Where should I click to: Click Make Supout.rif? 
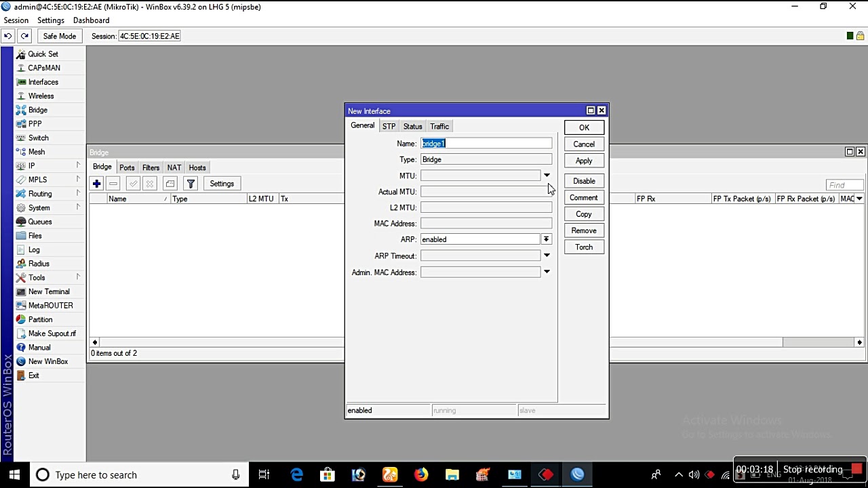52,333
